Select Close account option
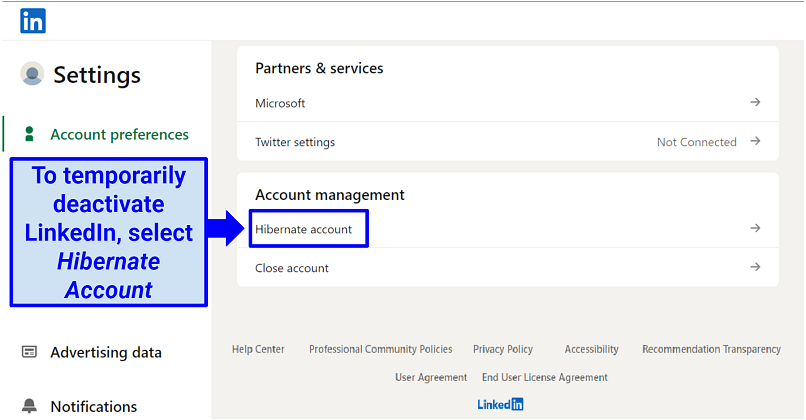Screen dimensions: 806x420 click(292, 268)
